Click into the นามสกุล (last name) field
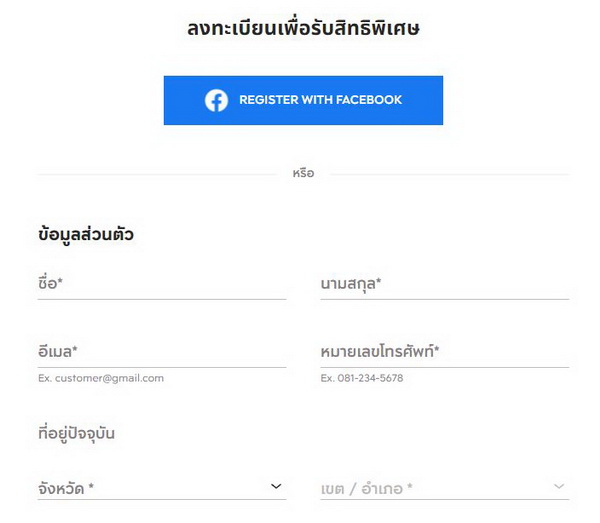 click(444, 284)
